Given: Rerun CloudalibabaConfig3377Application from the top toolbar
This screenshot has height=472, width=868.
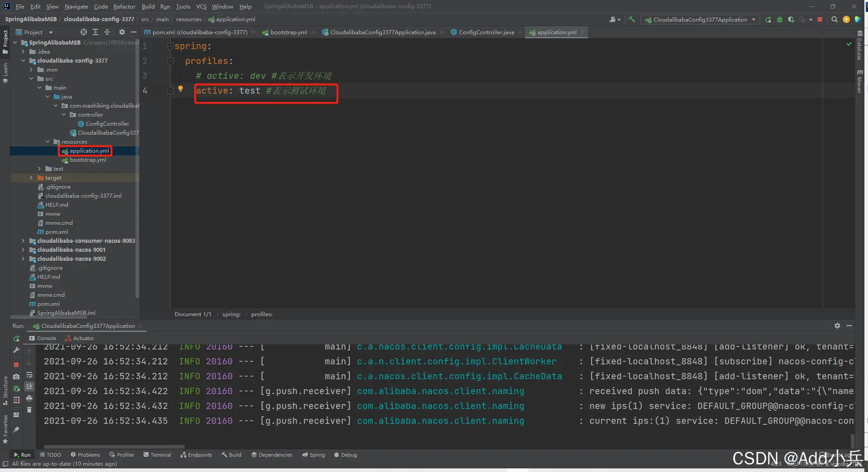Looking at the screenshot, I should 768,19.
